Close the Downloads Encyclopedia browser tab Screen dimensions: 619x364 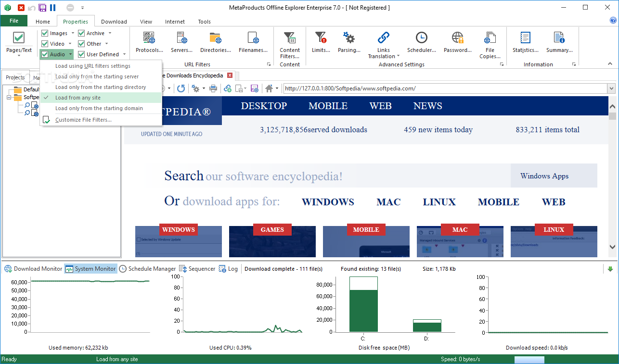230,75
